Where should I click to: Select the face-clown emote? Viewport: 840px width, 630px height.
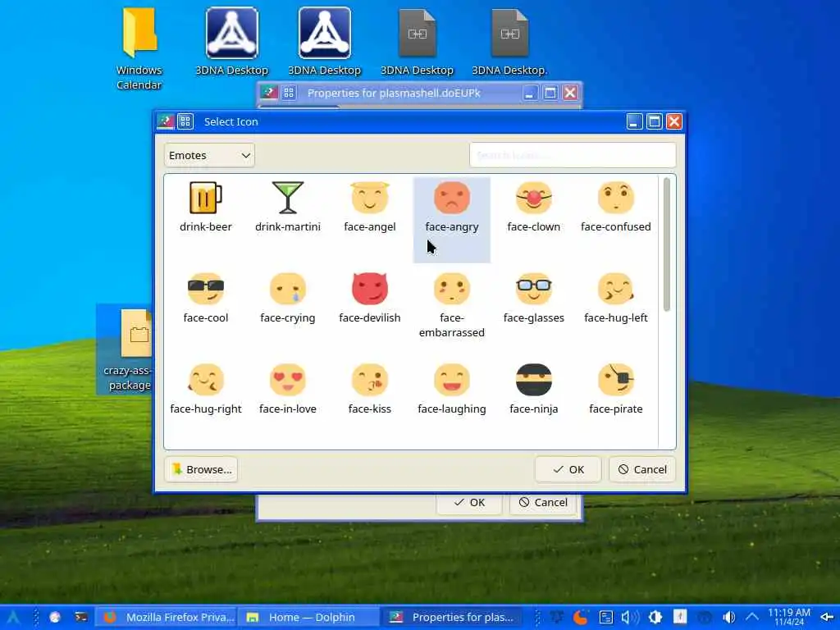pyautogui.click(x=533, y=207)
